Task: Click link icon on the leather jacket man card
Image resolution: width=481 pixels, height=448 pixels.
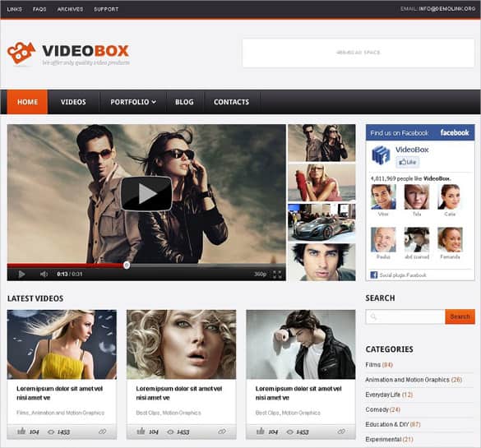Action: pyautogui.click(x=341, y=432)
